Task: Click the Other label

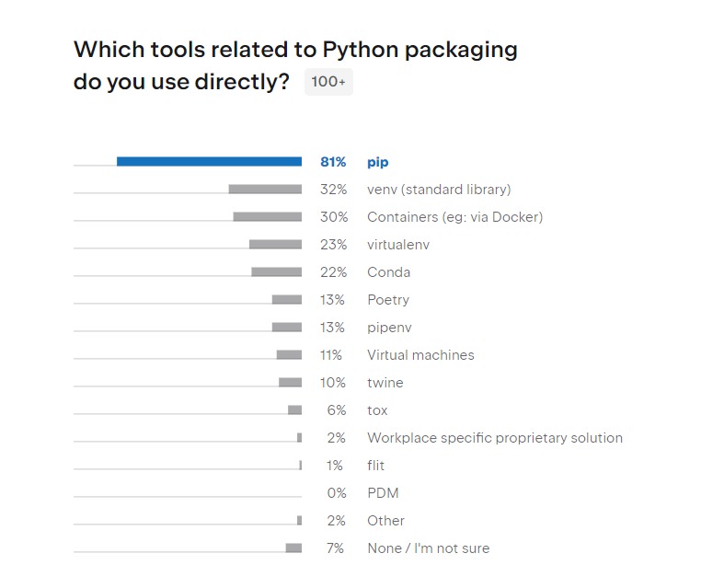Action: point(385,521)
